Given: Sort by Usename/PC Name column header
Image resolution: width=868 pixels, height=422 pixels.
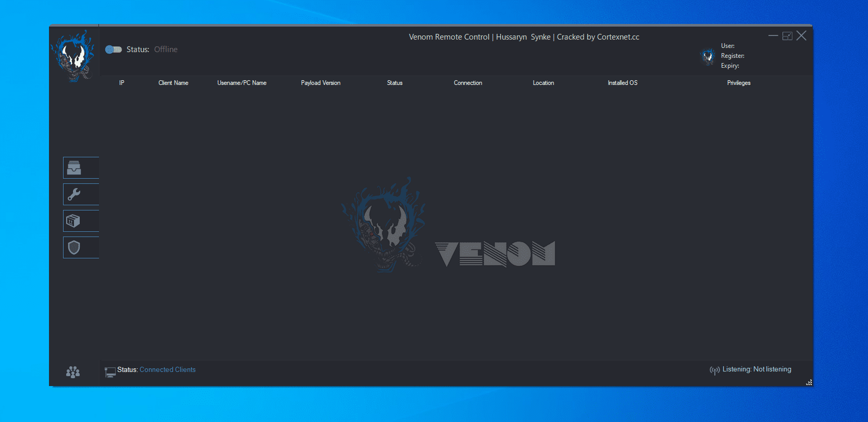Looking at the screenshot, I should (x=242, y=83).
